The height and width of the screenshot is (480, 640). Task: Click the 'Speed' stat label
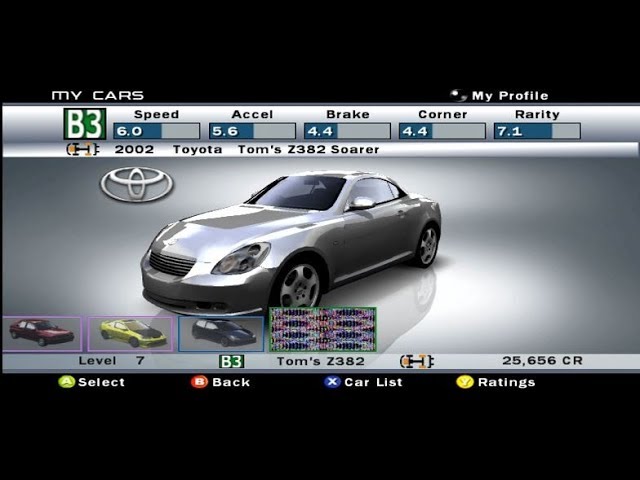(x=156, y=115)
